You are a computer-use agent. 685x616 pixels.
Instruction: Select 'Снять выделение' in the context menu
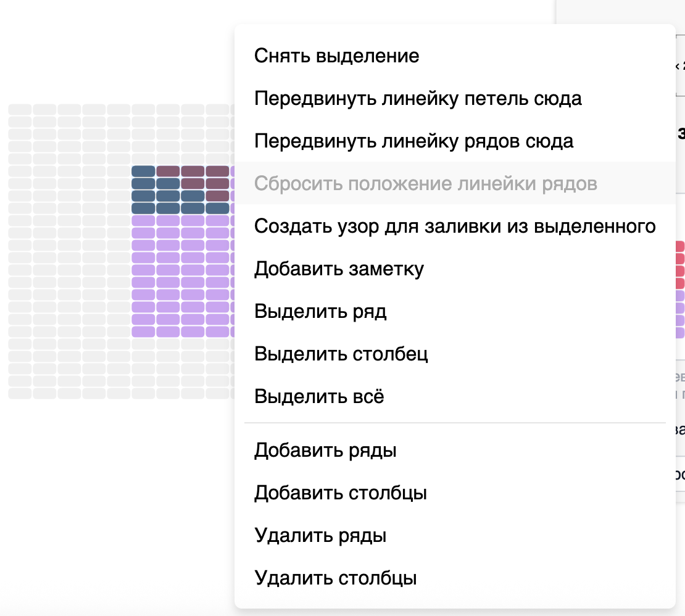(x=336, y=56)
